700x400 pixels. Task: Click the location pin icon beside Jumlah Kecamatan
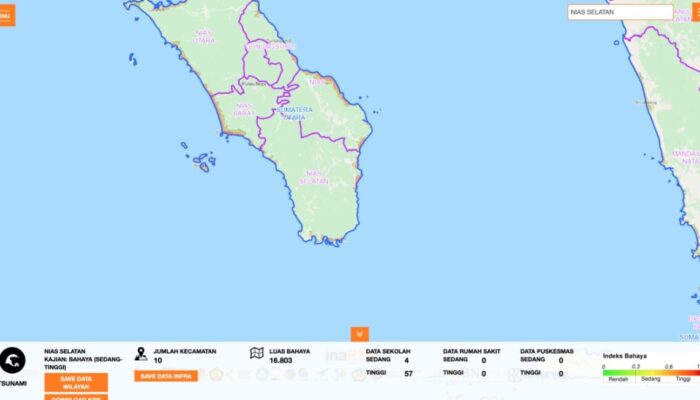pyautogui.click(x=141, y=354)
